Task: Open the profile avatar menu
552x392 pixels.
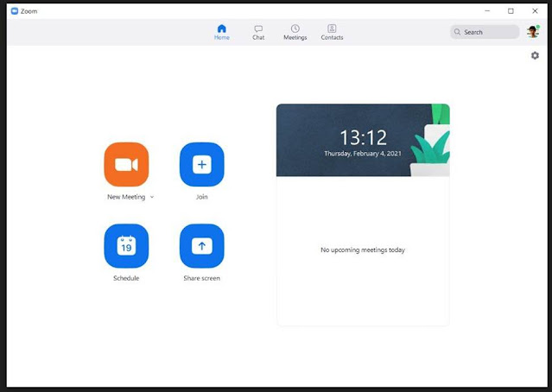Action: point(533,32)
